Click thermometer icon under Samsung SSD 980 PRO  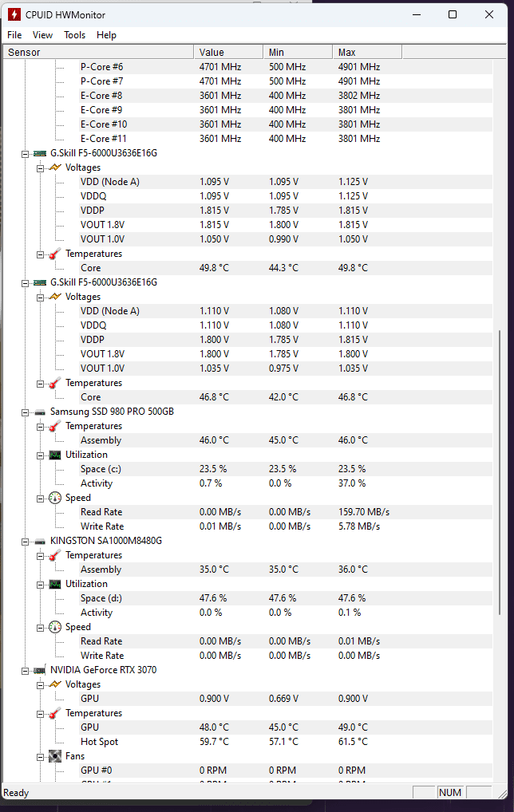pos(55,426)
